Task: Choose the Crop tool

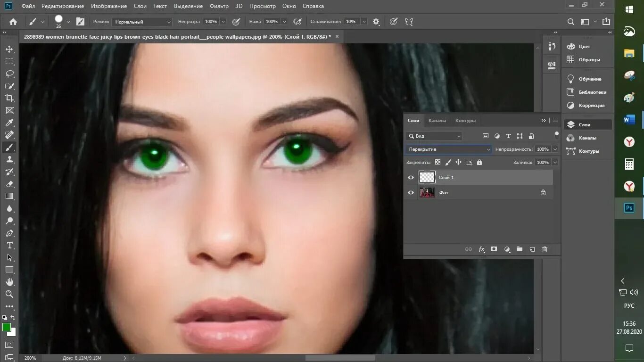Action: tap(9, 98)
